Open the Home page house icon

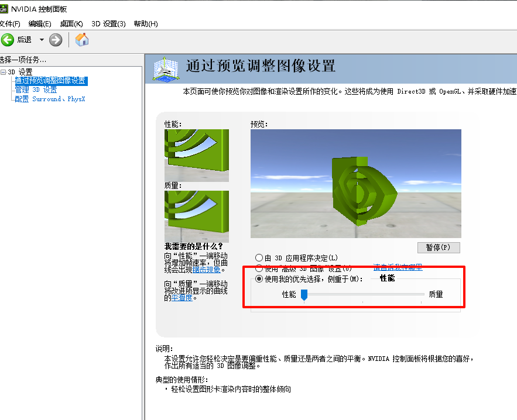[x=82, y=40]
